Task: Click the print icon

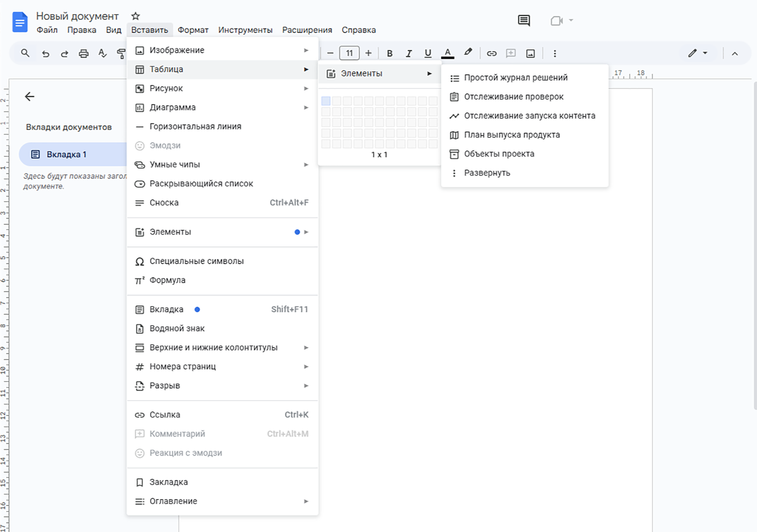Action: tap(84, 53)
